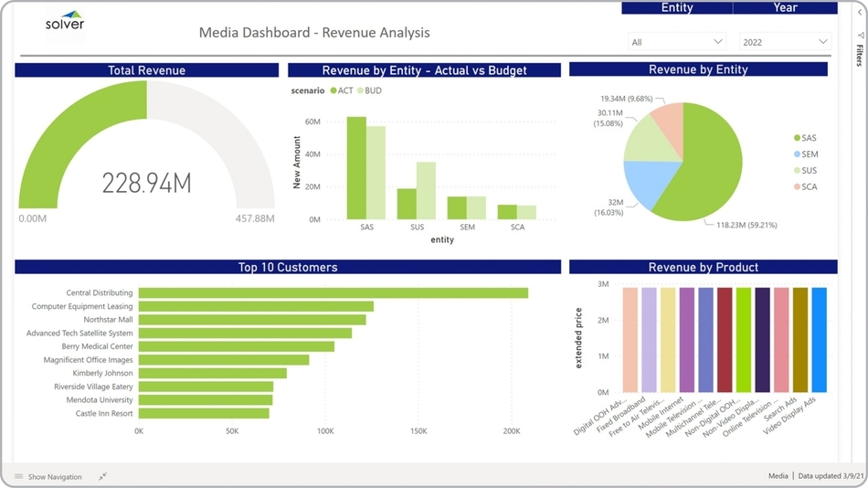Viewport: 868px width, 488px height.
Task: Select the Revenue by Product header
Action: (703, 267)
